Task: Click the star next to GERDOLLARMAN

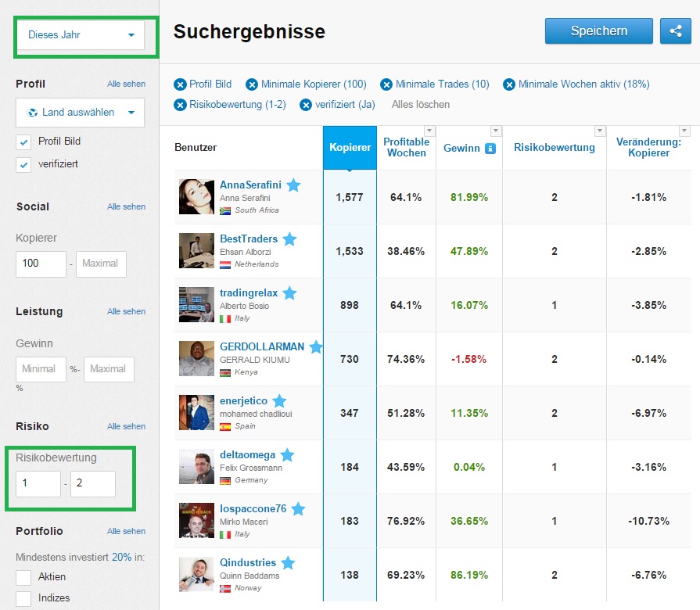Action: pyautogui.click(x=316, y=347)
